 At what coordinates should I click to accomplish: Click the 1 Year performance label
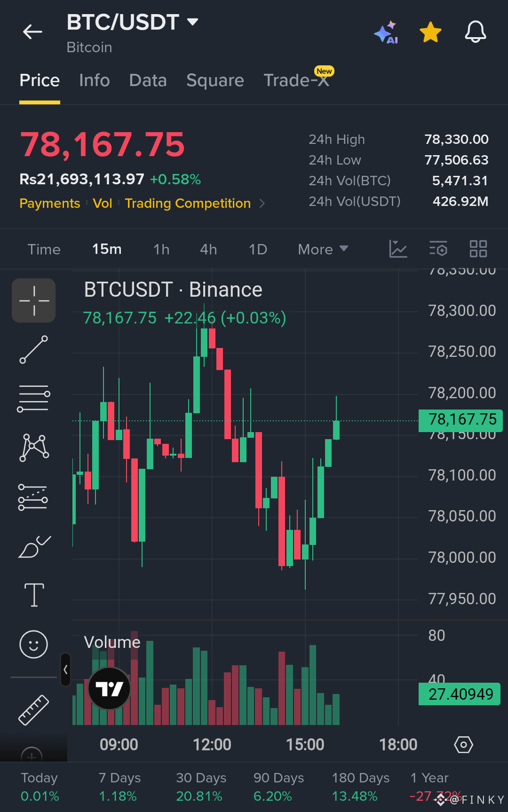pos(429,778)
